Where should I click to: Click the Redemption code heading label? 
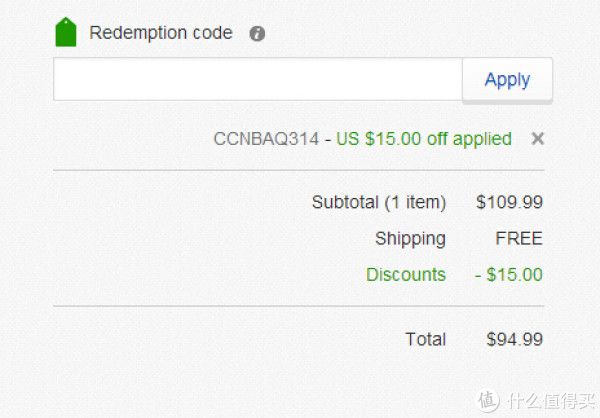tap(161, 33)
